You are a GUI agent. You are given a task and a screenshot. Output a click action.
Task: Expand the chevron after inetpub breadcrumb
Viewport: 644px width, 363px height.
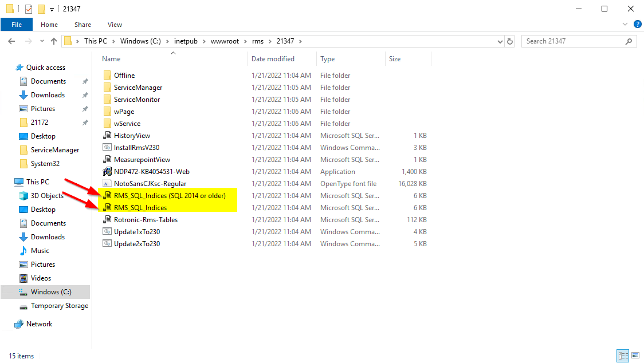204,41
